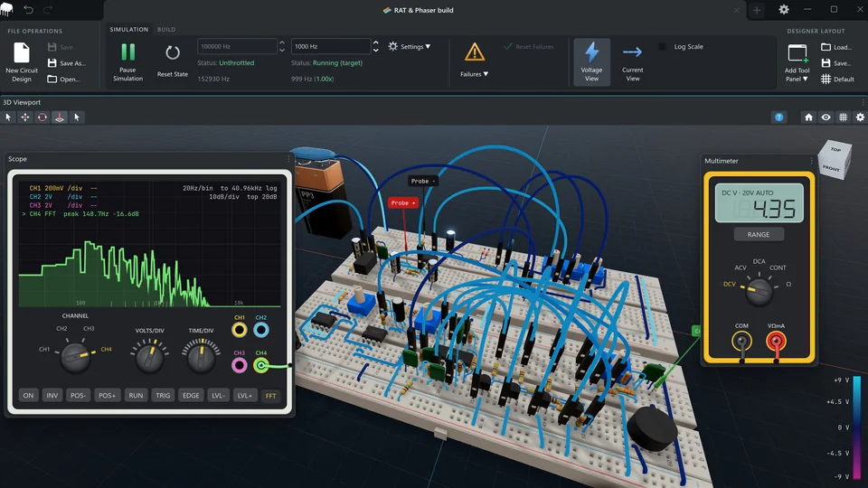Select the RAT & Phaser build tab

[423, 10]
